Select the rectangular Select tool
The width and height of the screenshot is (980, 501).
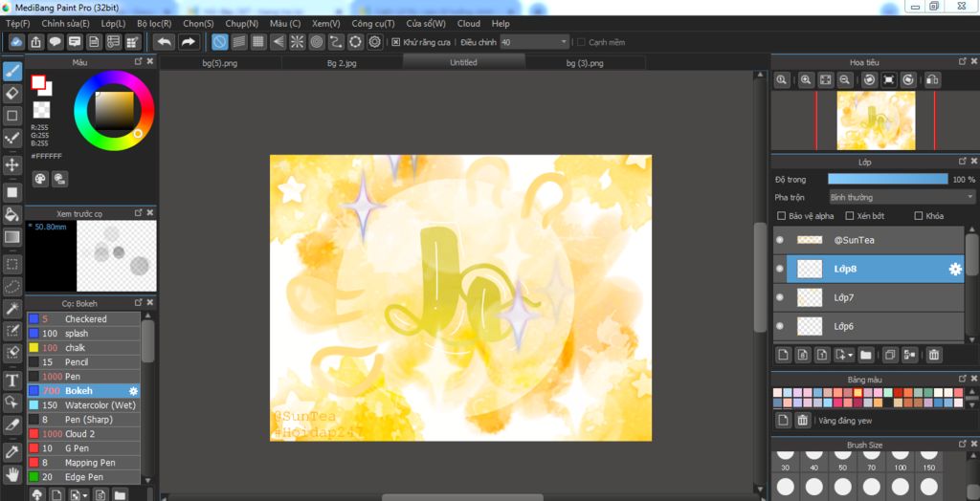point(12,264)
